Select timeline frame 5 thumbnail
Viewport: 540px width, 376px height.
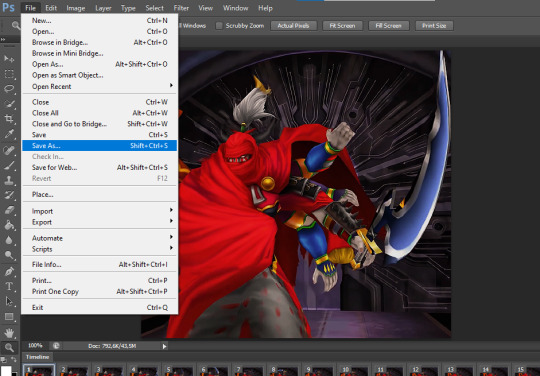coord(178,370)
